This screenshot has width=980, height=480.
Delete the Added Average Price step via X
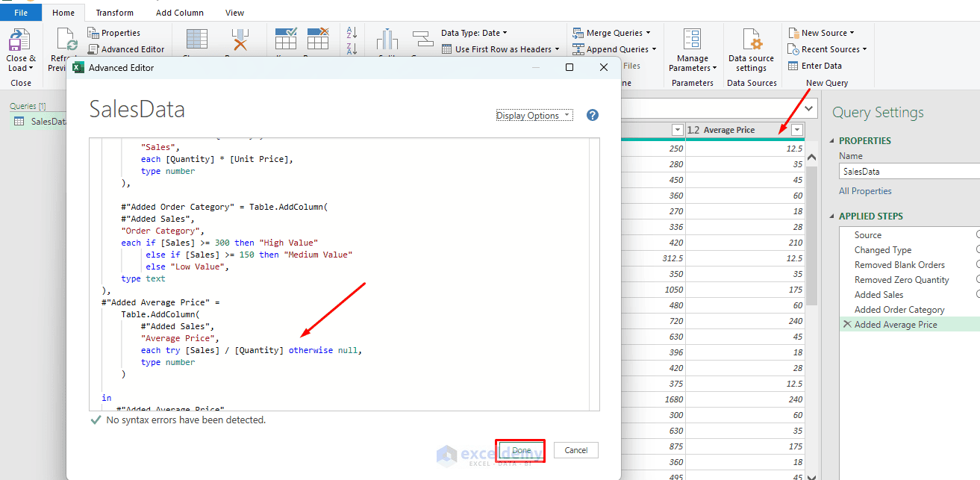(x=846, y=324)
